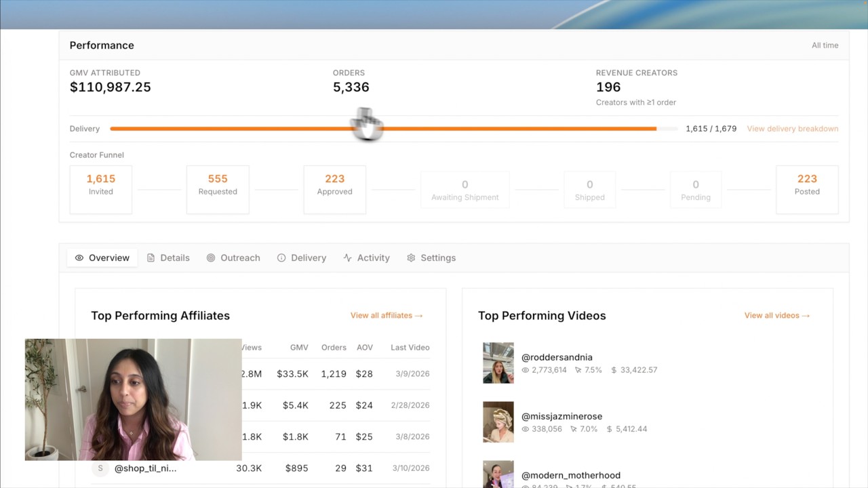Image resolution: width=868 pixels, height=488 pixels.
Task: Select the 223 Approved funnel card
Action: [335, 190]
